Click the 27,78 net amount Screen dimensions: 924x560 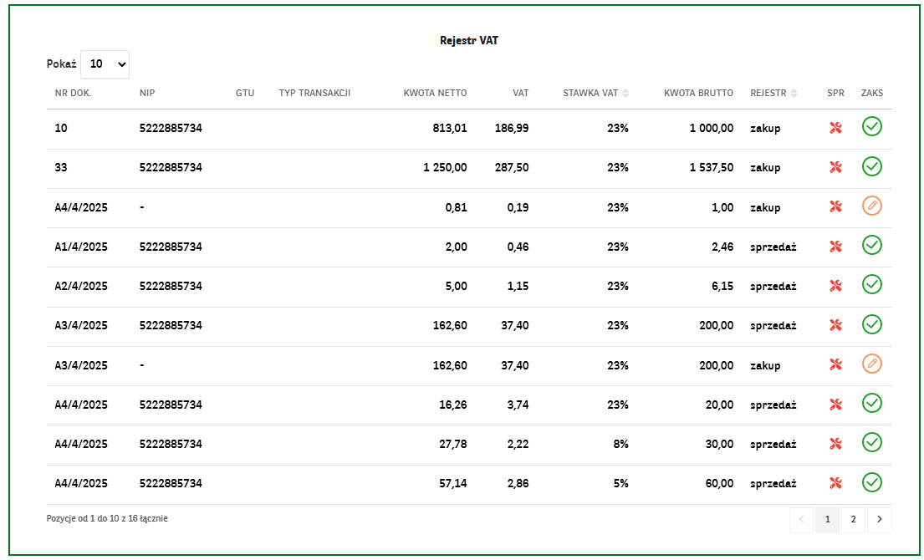(x=453, y=444)
